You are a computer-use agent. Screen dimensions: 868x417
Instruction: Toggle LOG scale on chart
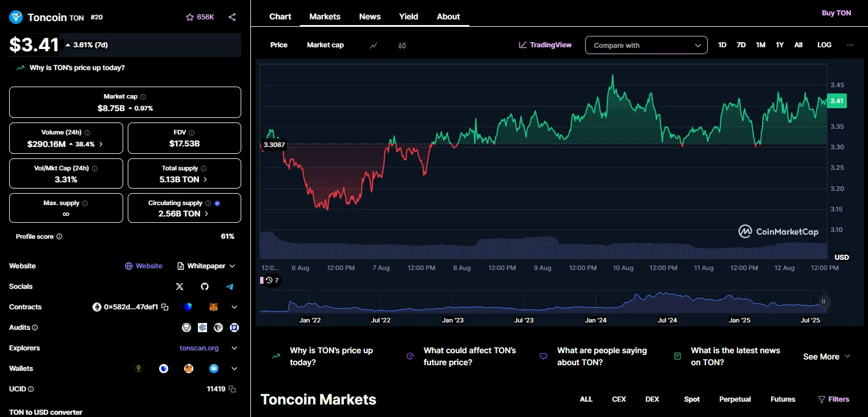[824, 45]
